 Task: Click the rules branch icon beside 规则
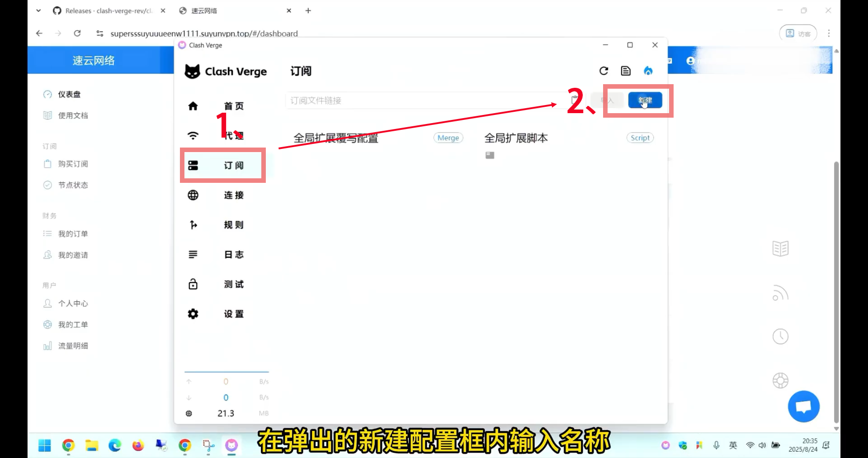click(193, 225)
